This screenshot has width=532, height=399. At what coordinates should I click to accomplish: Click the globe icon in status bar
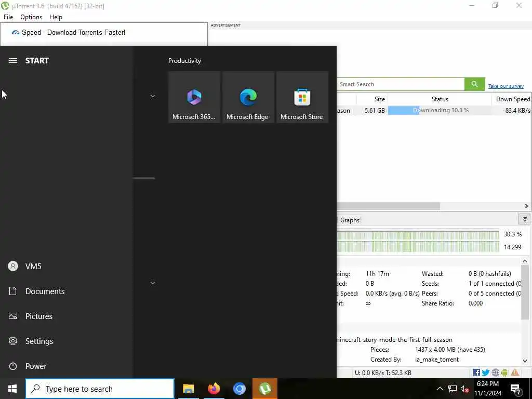(x=495, y=373)
